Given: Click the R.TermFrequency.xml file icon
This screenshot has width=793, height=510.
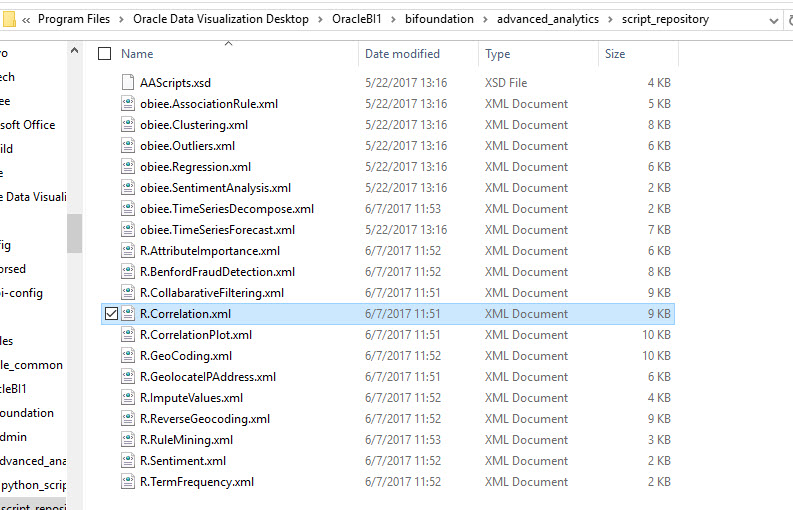Looking at the screenshot, I should (x=127, y=482).
